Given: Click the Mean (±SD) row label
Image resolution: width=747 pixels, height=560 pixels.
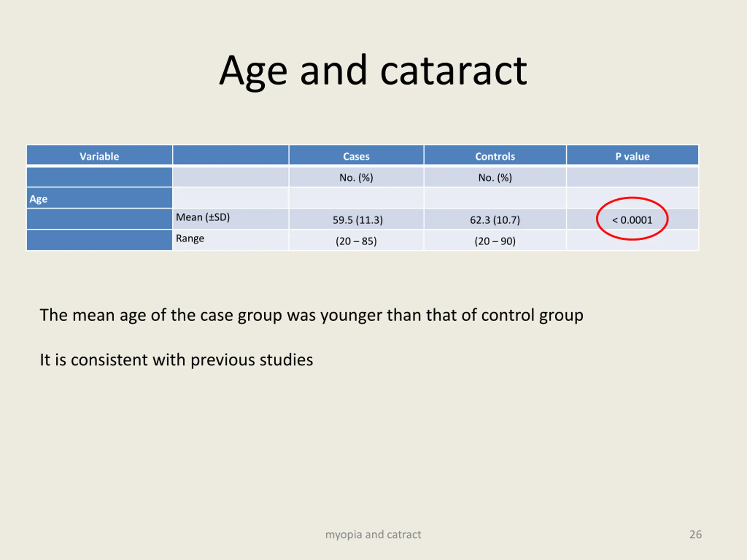Looking at the screenshot, I should [203, 217].
